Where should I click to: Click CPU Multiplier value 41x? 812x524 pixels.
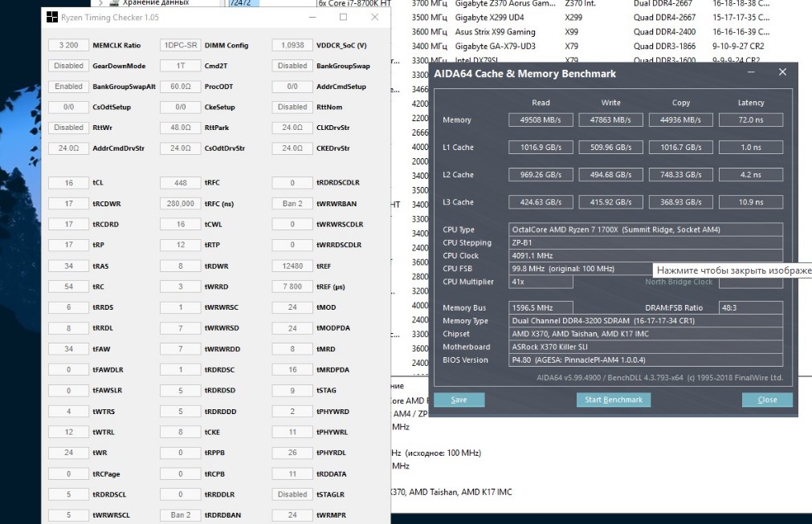(x=541, y=282)
